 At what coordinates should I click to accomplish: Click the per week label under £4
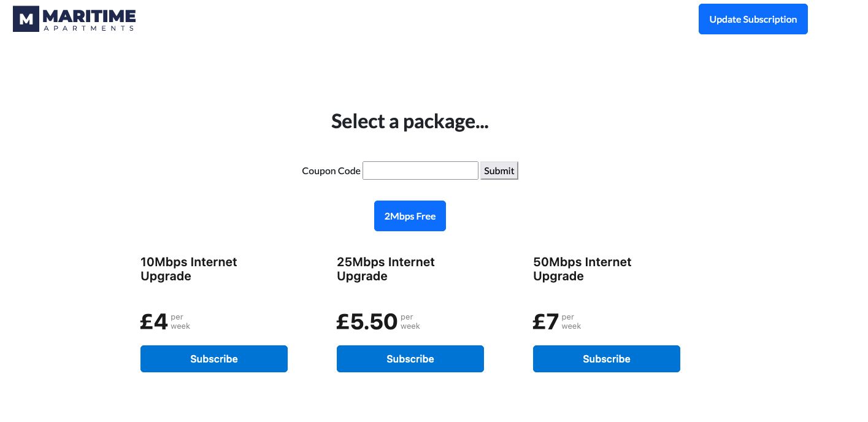point(180,321)
